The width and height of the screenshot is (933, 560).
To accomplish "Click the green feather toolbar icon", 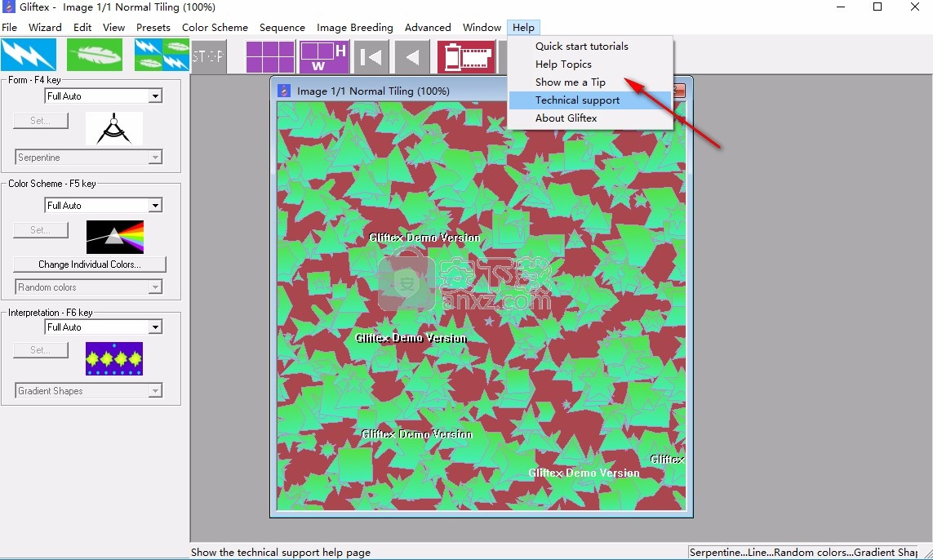I will coord(95,55).
